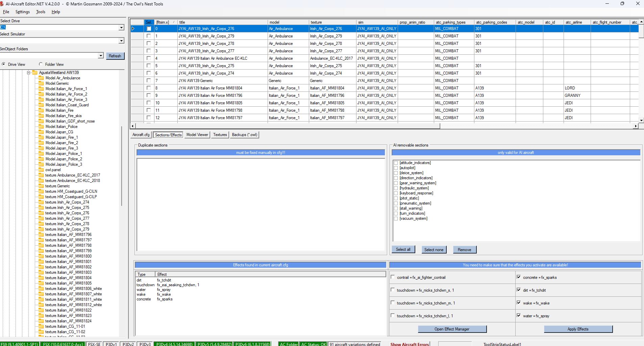644x346 pixels.
Task: Switch to the Sections/Effects tab
Action: [x=168, y=135]
